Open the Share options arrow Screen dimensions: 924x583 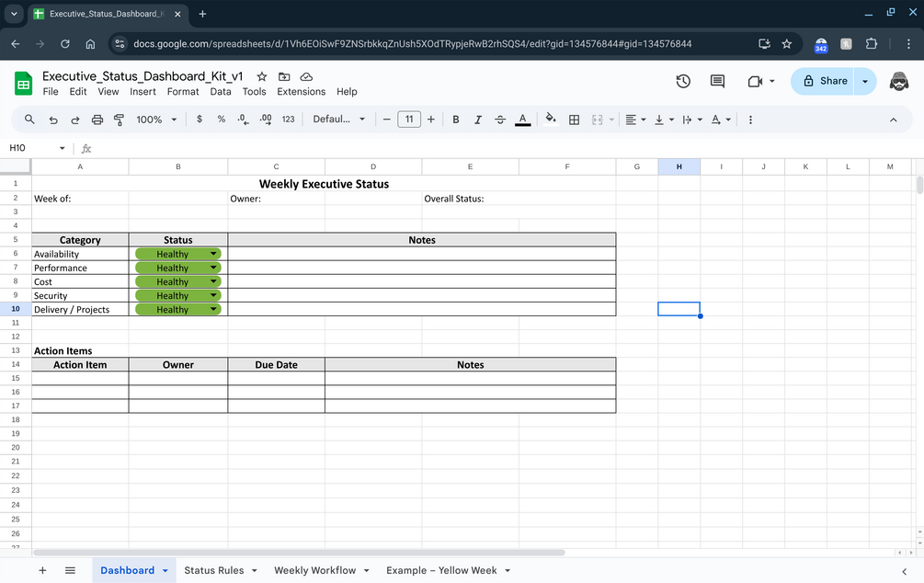tap(865, 81)
